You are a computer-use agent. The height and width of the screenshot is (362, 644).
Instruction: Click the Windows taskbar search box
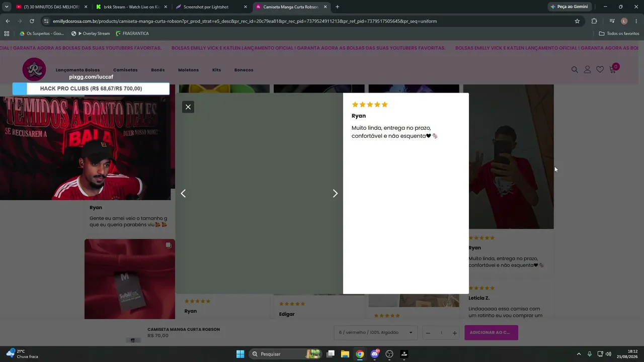coord(286,354)
